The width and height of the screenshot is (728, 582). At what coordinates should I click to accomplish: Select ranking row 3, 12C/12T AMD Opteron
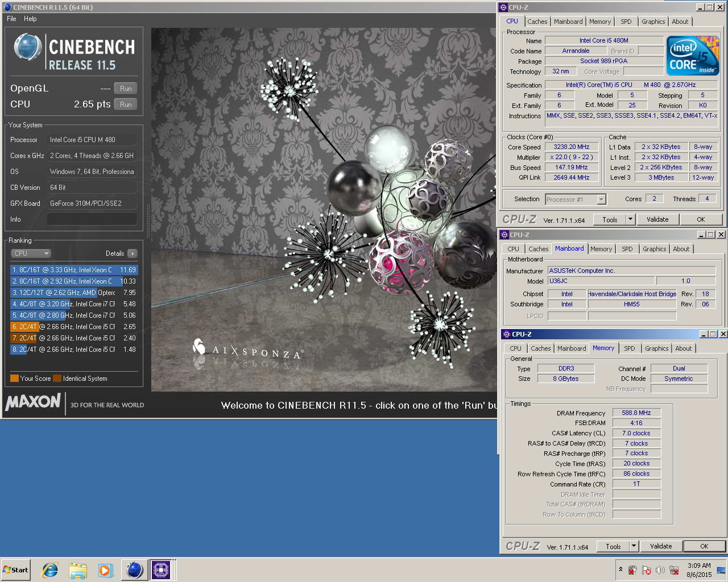coord(74,293)
